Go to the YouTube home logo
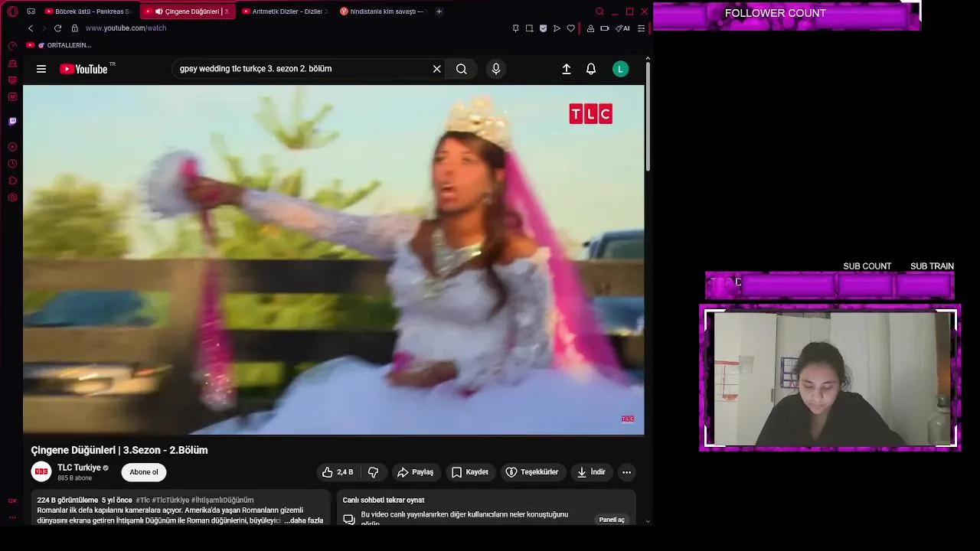The image size is (980, 551). click(x=84, y=69)
